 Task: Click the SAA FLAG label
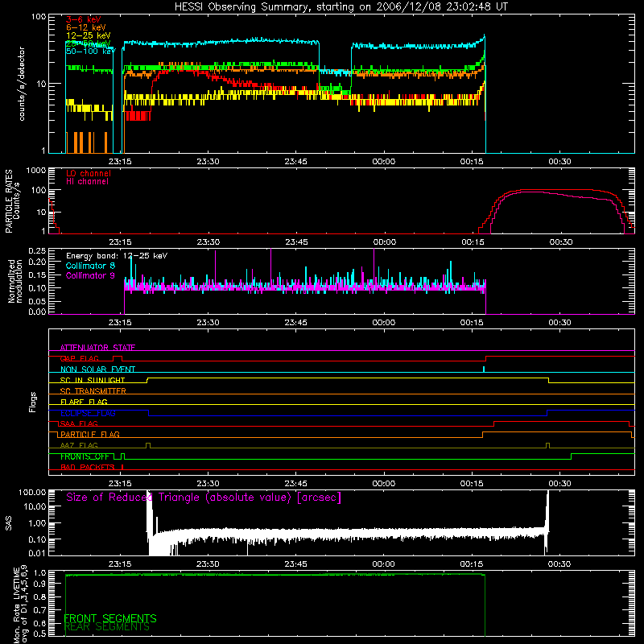(79, 424)
